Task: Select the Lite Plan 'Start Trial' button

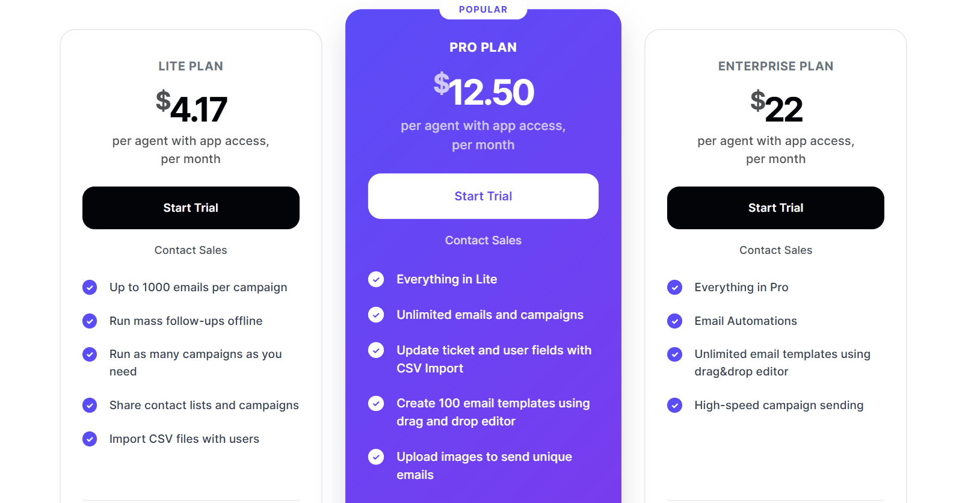Action: [191, 208]
